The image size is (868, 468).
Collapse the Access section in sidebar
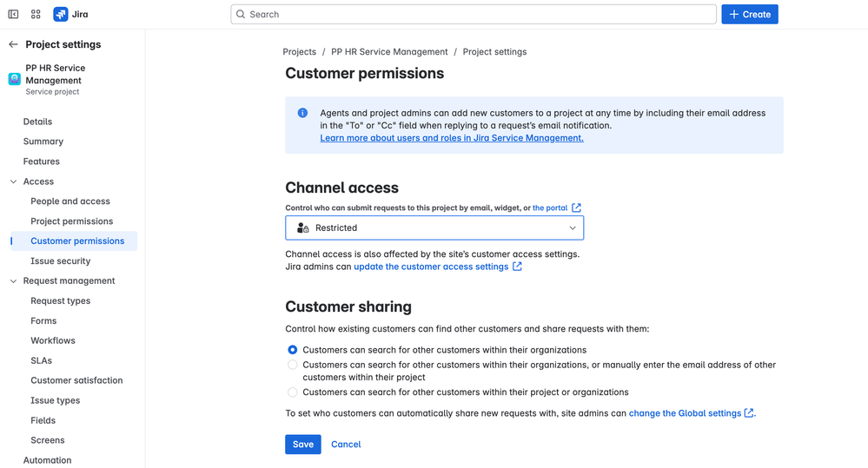(13, 181)
